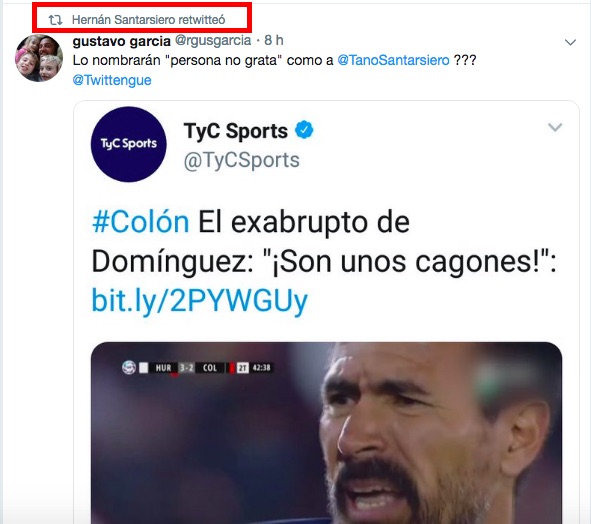
Task: Click the gustavo garcia display name
Action: pyautogui.click(x=121, y=41)
